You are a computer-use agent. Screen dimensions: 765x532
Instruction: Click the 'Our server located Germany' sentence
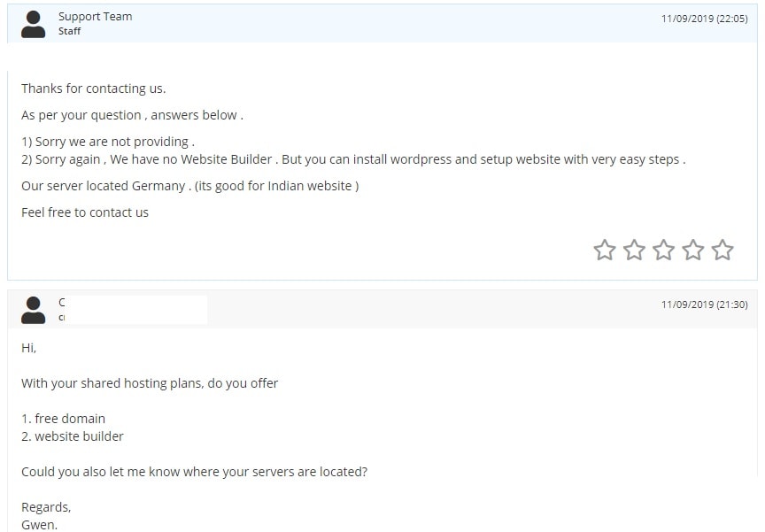point(190,186)
